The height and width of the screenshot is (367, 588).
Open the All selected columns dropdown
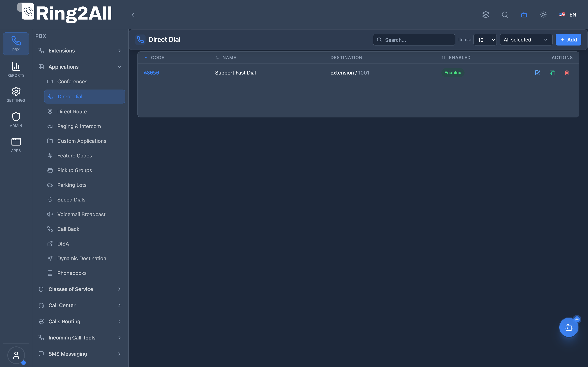(x=526, y=40)
